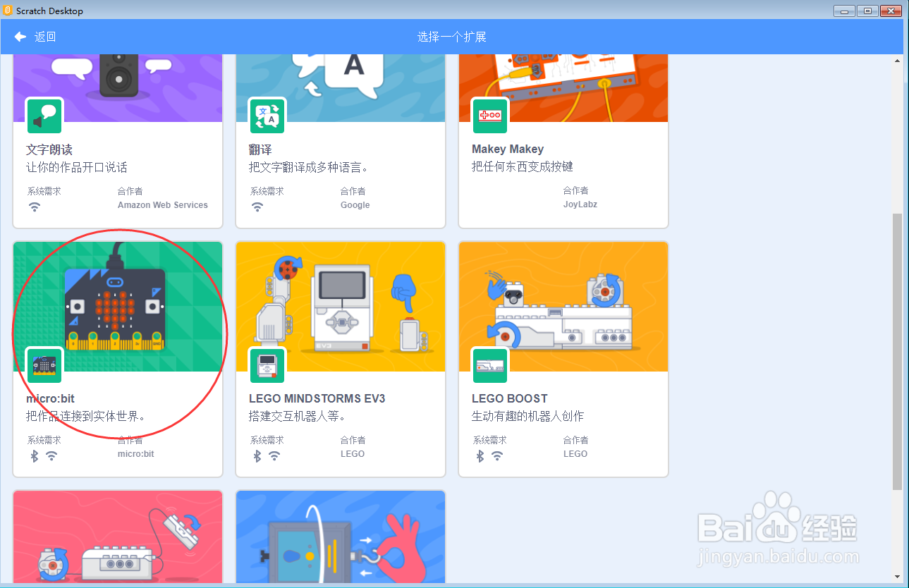This screenshot has width=909, height=588.
Task: Open the blue force sensor extension banner
Action: (341, 537)
